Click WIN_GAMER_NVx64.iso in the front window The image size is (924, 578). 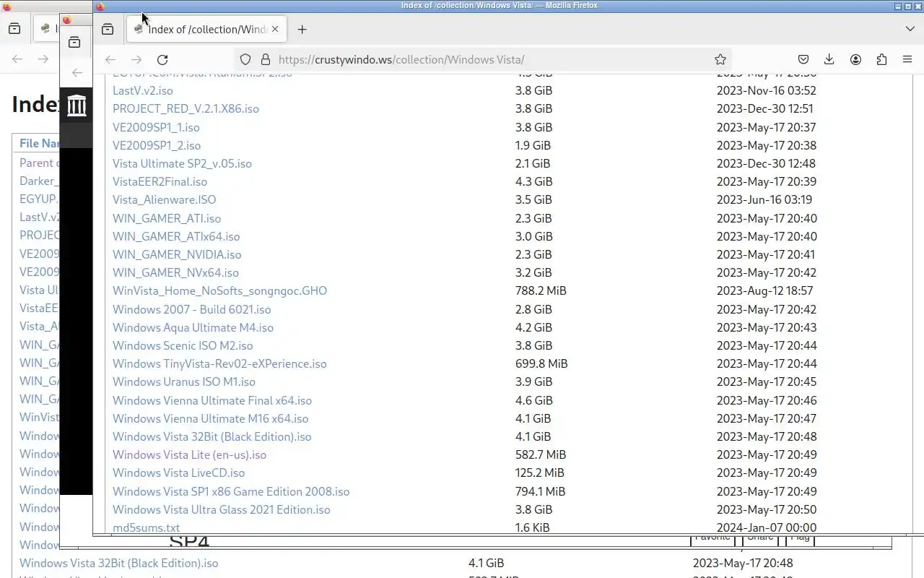point(175,272)
